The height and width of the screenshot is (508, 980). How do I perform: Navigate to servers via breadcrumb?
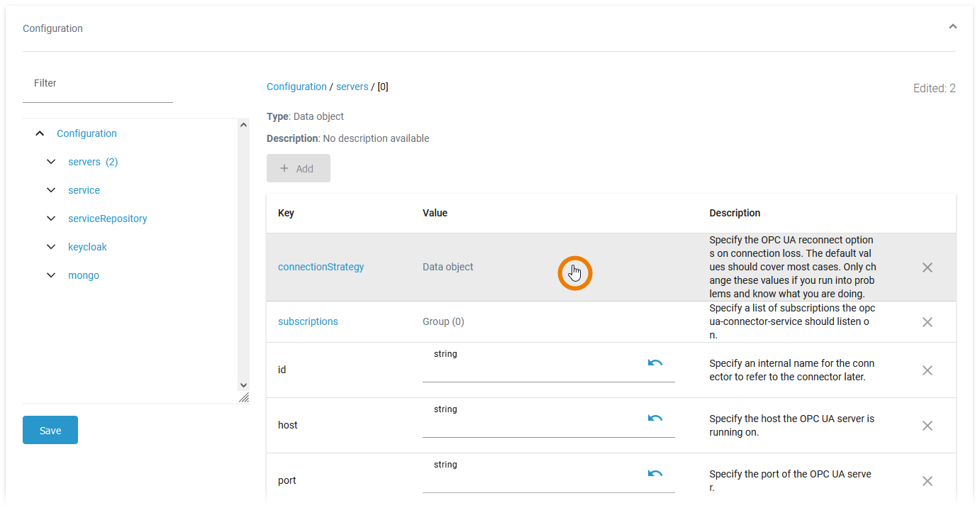[x=352, y=86]
